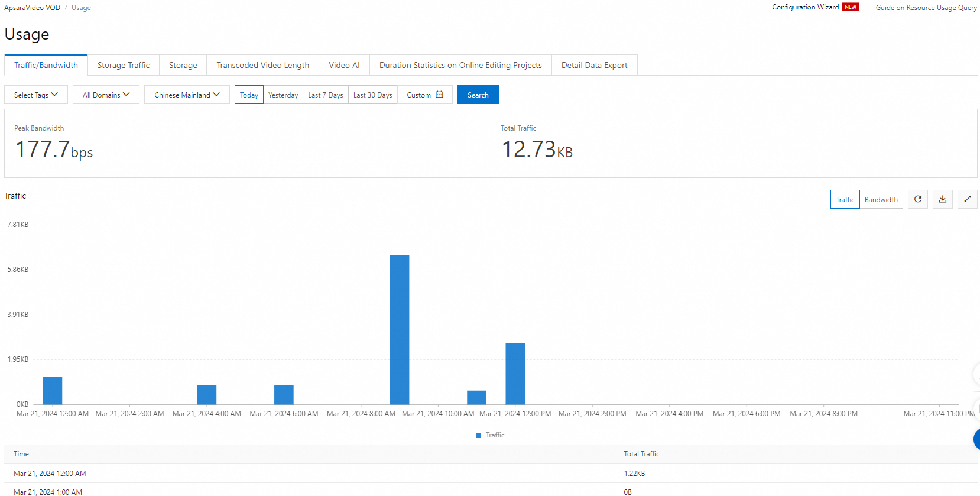980x496 pixels.
Task: Open the Detail Data Export tab
Action: (x=595, y=65)
